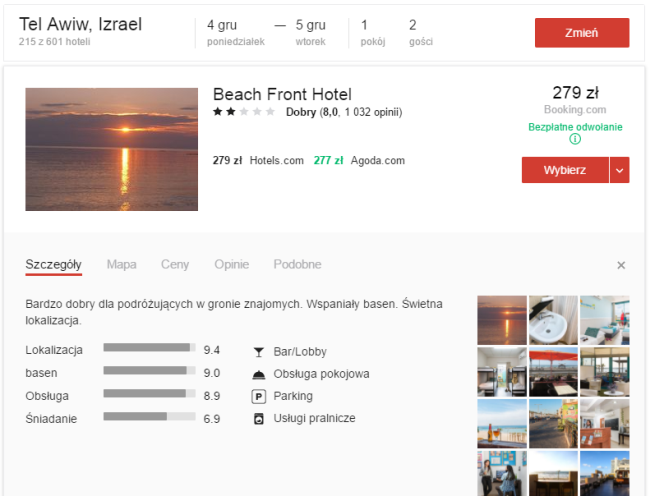
Task: Switch to the Mapa tab
Action: click(121, 264)
